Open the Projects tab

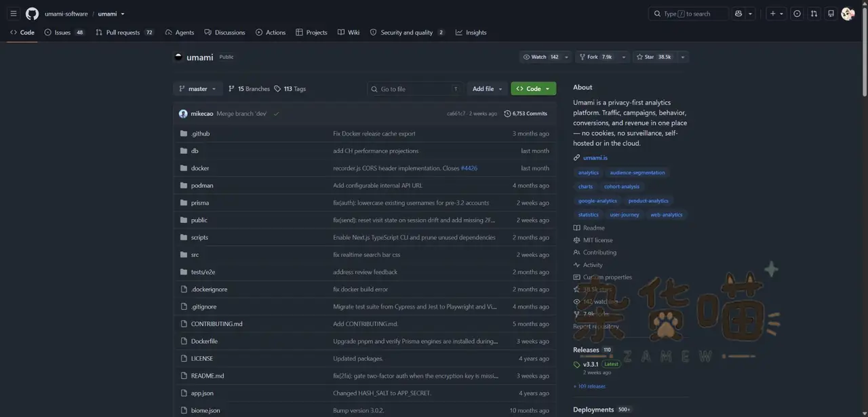point(311,33)
